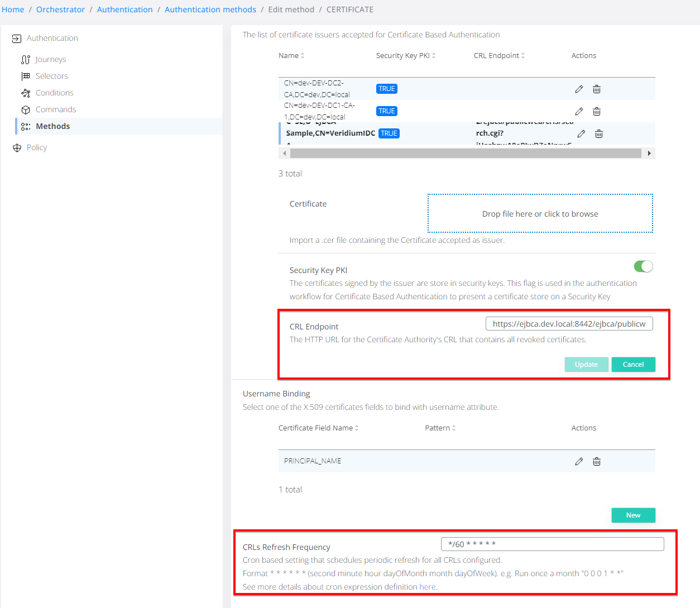This screenshot has width=700, height=608.
Task: Delete the CN=dev-DEV-DC2-CA issuer row
Action: (x=597, y=89)
